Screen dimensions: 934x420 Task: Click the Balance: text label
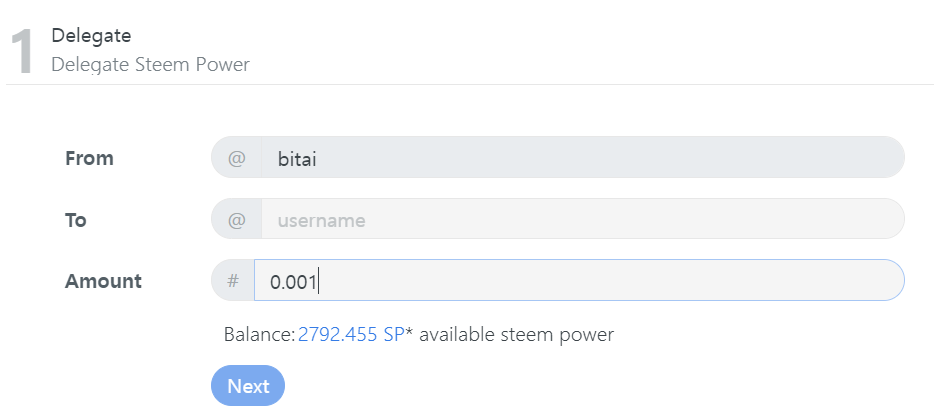[x=259, y=334]
